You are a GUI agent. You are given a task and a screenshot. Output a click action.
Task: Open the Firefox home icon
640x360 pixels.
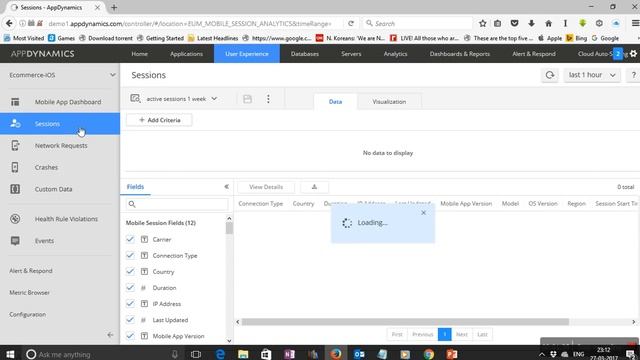click(x=549, y=23)
